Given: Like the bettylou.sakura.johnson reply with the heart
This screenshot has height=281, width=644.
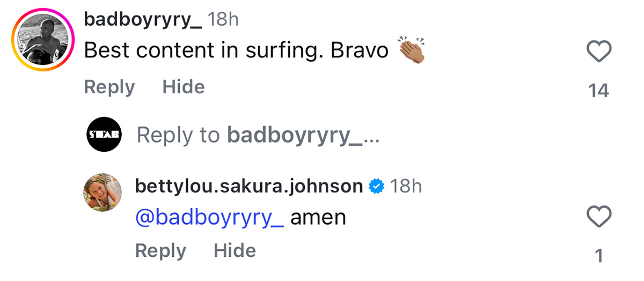Looking at the screenshot, I should click(599, 217).
